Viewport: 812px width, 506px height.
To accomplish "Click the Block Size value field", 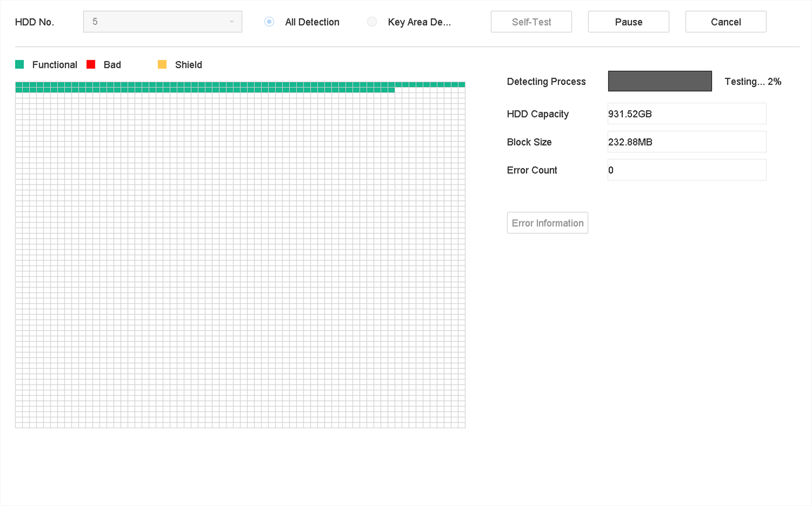I will (686, 142).
